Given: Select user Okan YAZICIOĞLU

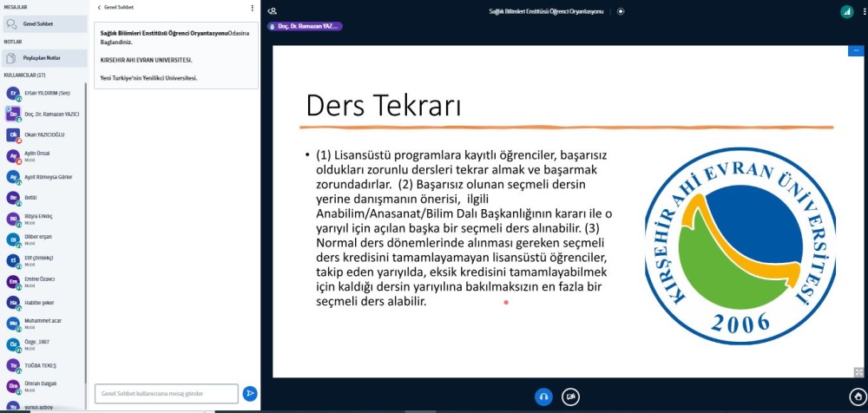Looking at the screenshot, I should tap(43, 134).
